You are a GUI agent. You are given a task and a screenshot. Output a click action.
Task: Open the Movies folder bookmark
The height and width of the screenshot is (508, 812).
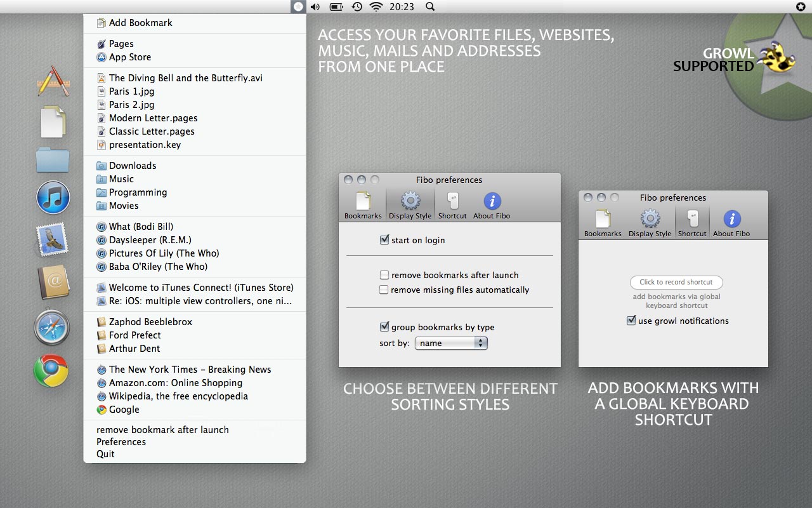point(195,206)
